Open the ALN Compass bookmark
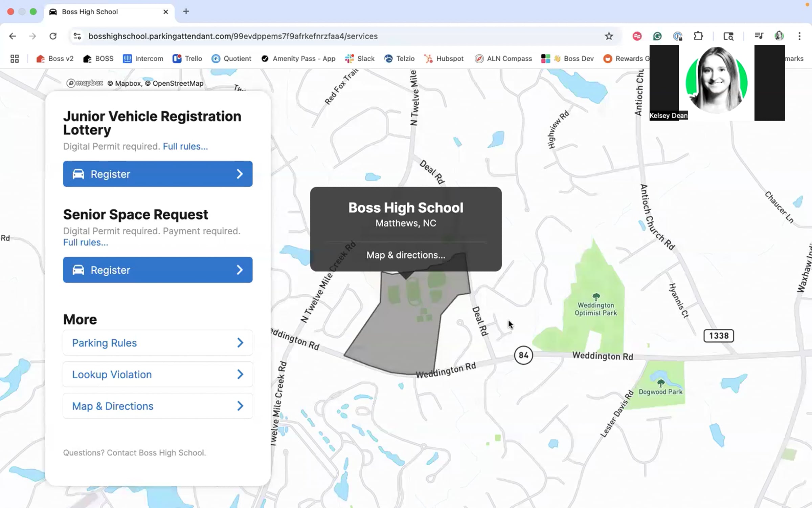The image size is (812, 508). 503,59
